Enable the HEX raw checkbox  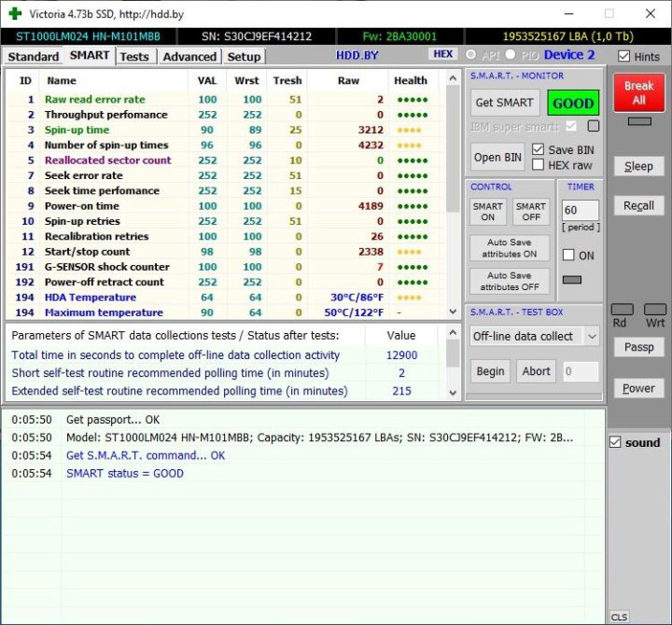[x=538, y=165]
